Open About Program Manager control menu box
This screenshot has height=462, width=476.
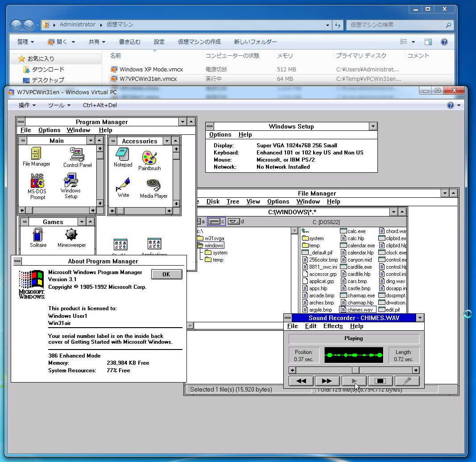pos(17,261)
